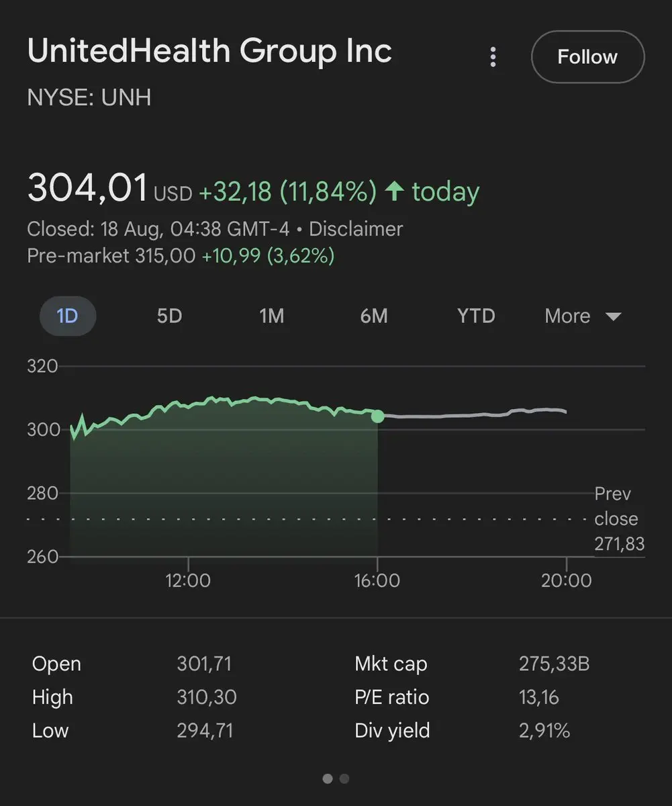Go to the second page indicator dot
The height and width of the screenshot is (806, 672).
pyautogui.click(x=344, y=778)
